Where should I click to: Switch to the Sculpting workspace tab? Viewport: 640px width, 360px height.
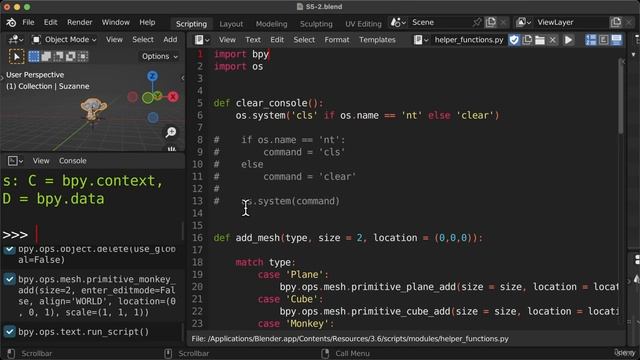[x=316, y=24]
